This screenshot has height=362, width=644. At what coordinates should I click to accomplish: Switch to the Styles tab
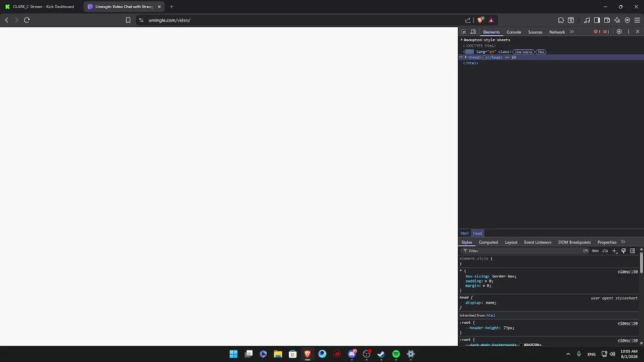pyautogui.click(x=467, y=242)
